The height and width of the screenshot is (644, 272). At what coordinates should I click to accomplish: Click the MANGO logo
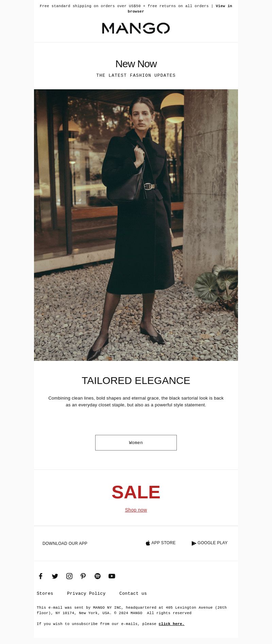point(136,29)
